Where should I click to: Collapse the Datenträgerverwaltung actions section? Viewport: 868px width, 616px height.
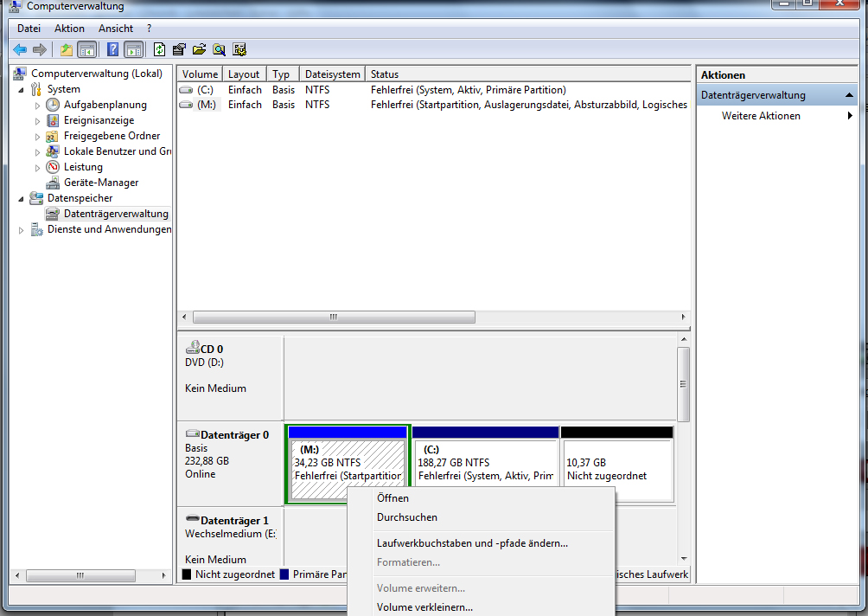[850, 95]
